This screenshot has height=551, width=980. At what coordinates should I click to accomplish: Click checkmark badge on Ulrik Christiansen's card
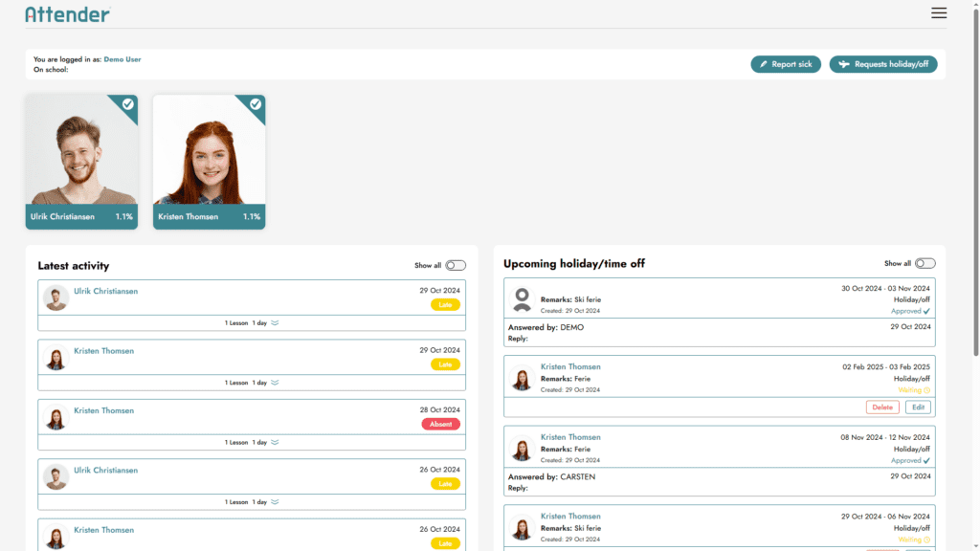pos(128,104)
